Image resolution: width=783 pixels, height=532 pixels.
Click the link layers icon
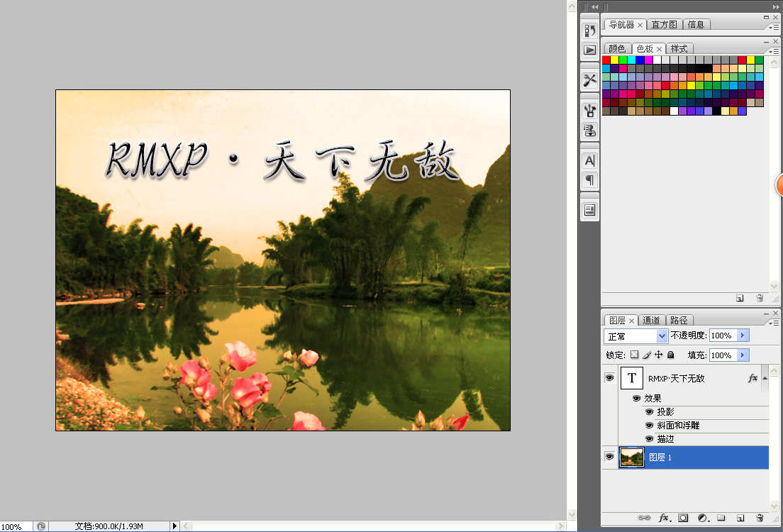(x=644, y=518)
